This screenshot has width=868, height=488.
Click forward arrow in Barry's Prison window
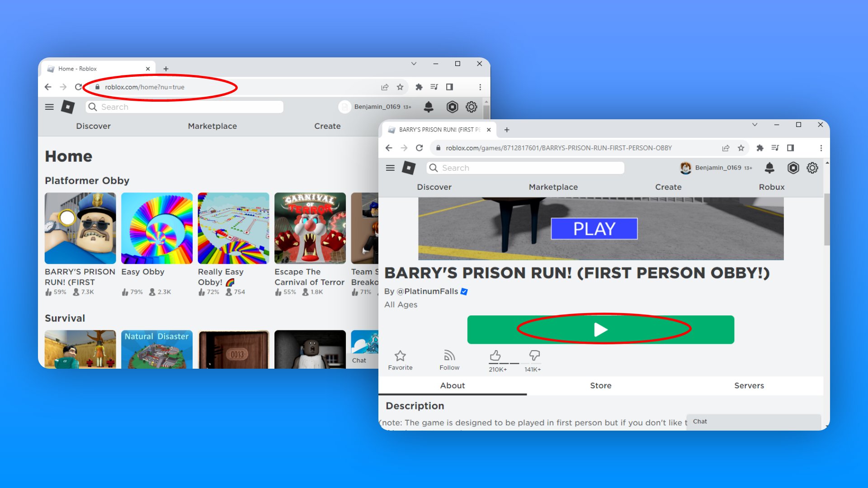tap(404, 148)
